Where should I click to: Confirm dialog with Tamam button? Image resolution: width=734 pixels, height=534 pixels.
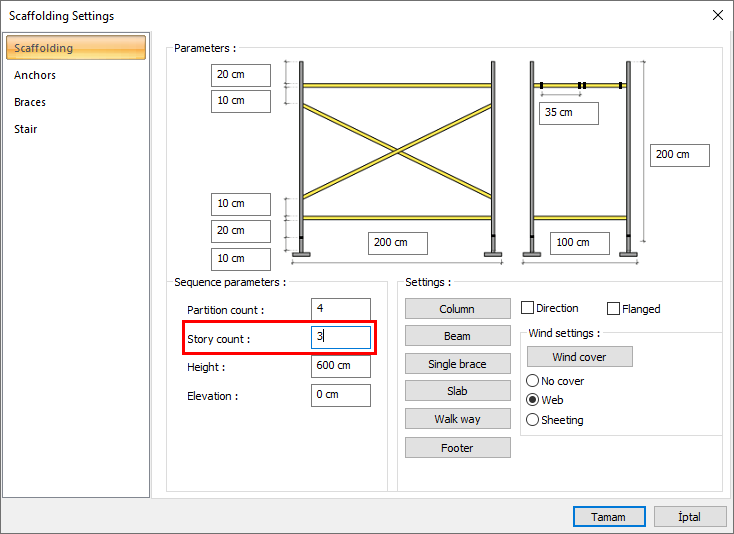click(x=608, y=517)
